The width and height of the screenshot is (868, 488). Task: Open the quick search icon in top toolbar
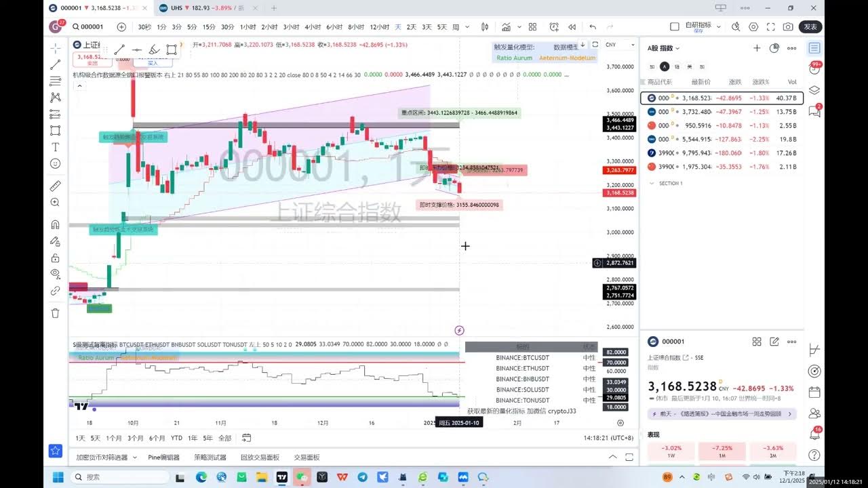tap(736, 27)
